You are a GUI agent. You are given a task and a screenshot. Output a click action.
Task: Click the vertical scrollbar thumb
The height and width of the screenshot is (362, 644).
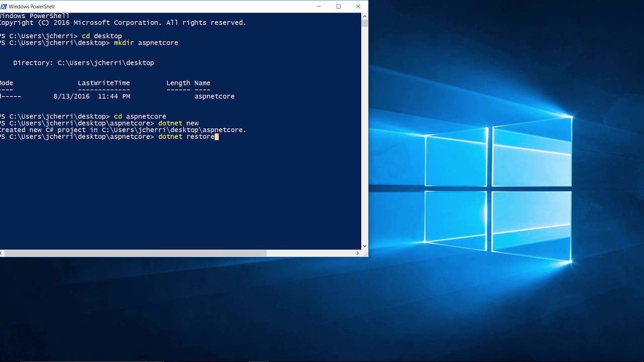pos(365,23)
